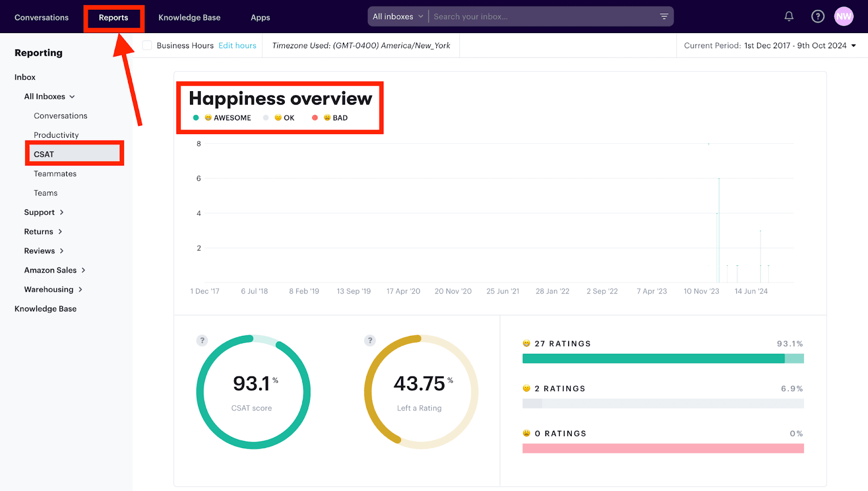Click the help icon above the CSAT score donut
Image resolution: width=868 pixels, height=491 pixels.
tap(202, 340)
